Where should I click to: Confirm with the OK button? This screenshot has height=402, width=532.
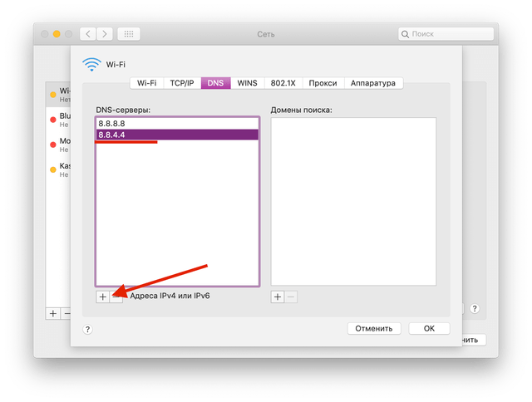429,328
